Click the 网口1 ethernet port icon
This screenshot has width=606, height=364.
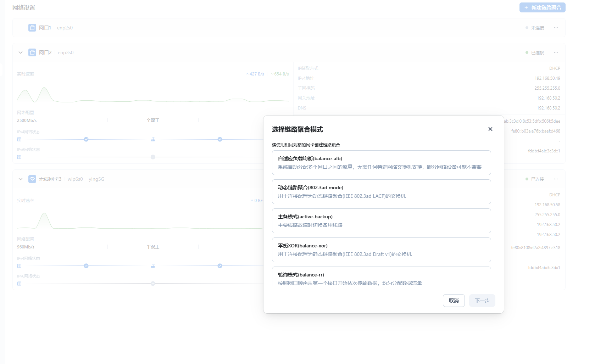(x=32, y=27)
